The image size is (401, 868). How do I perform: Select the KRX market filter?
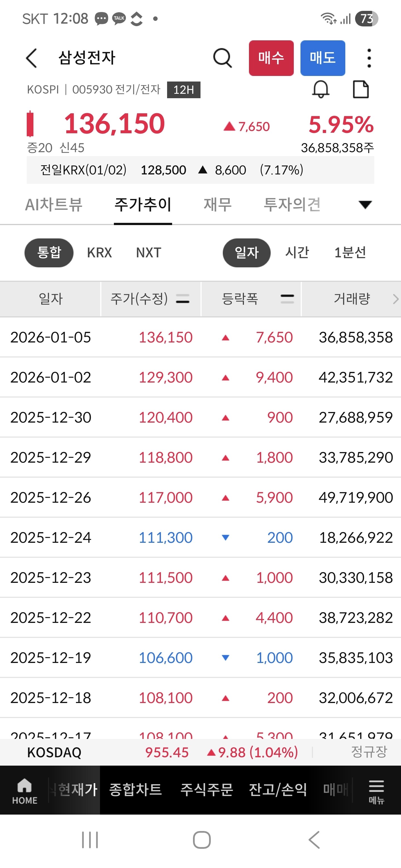99,253
